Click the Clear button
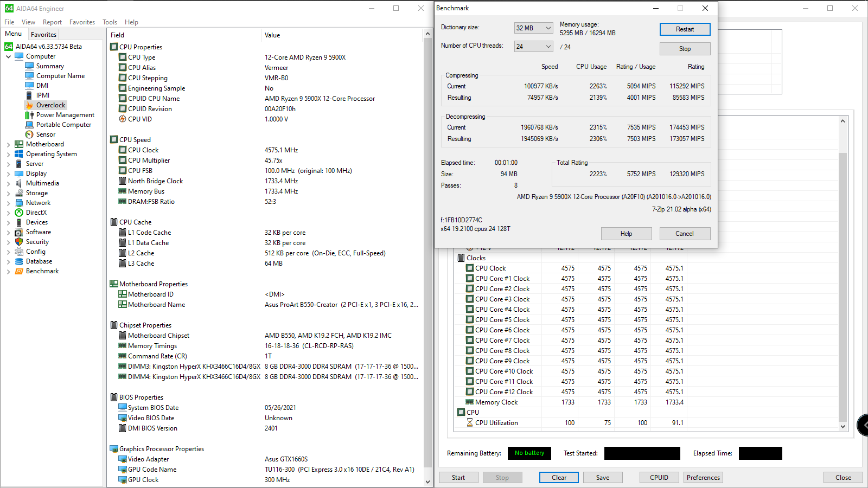868x488 pixels. pos(559,478)
